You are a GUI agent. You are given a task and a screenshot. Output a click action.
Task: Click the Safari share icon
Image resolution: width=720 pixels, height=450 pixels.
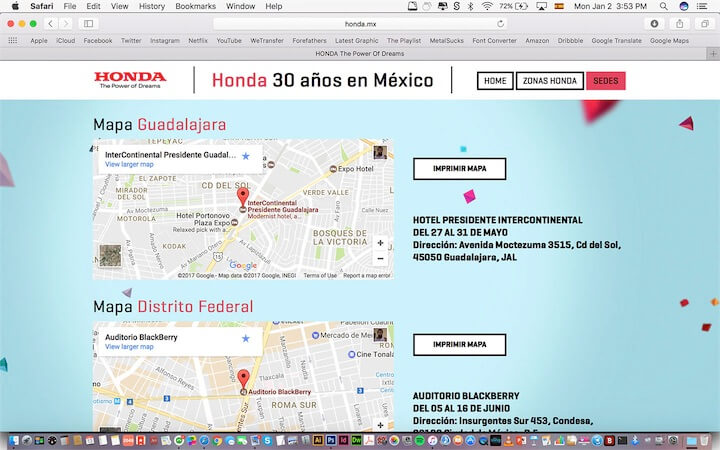point(680,23)
